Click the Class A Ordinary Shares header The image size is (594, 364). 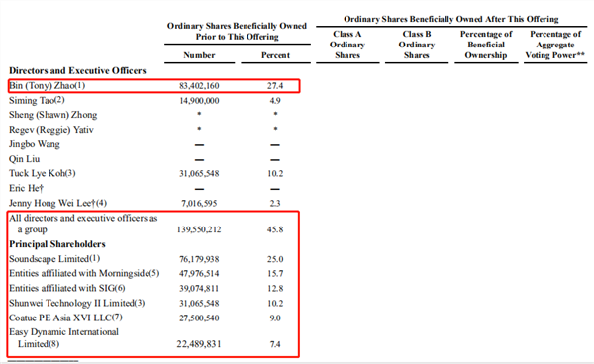(347, 45)
